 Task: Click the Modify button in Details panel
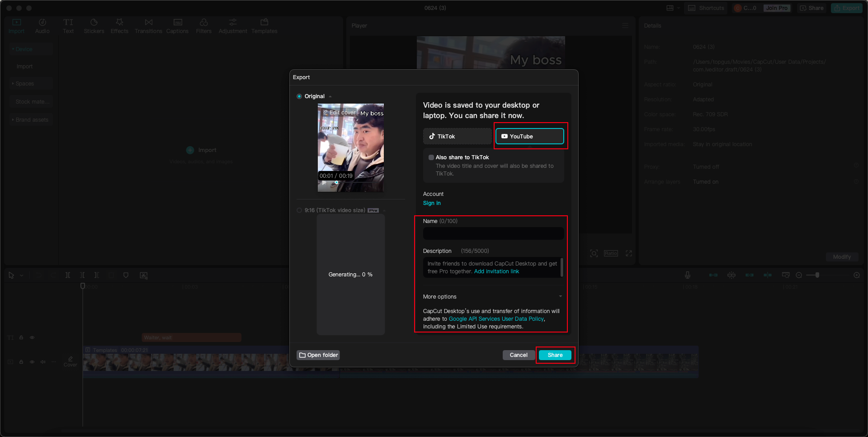[842, 257]
